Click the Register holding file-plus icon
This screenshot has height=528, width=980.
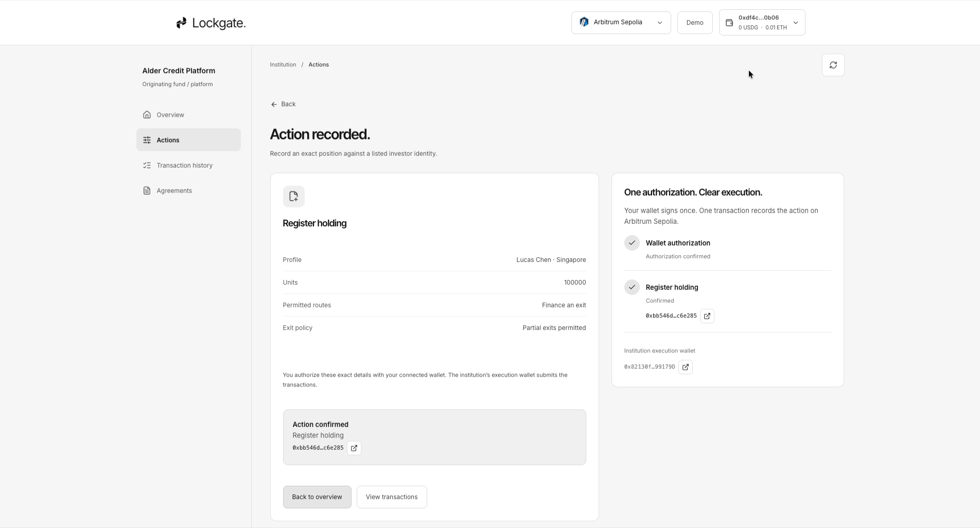click(293, 196)
